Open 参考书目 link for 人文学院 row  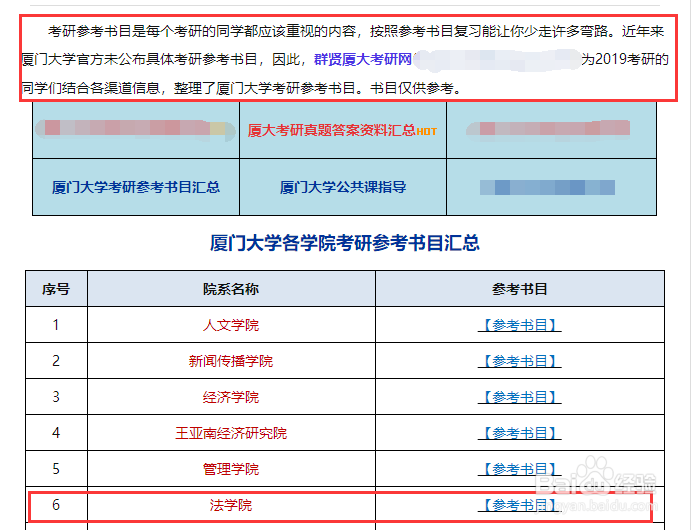(520, 325)
